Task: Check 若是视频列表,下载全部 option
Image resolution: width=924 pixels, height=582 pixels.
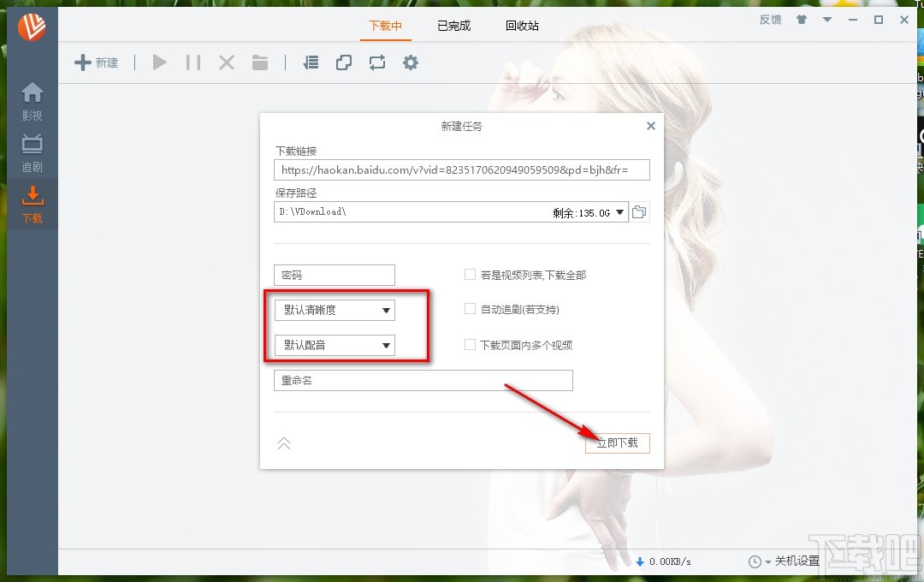Action: pos(471,274)
